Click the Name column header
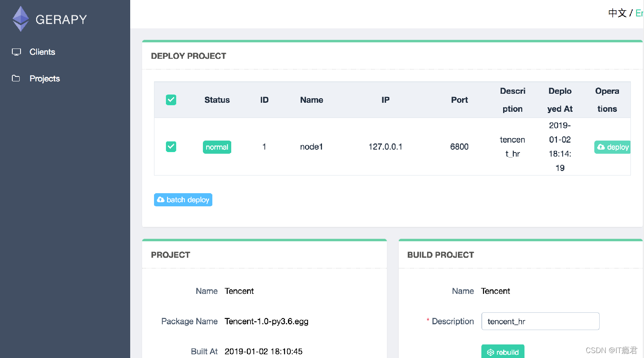This screenshot has height=358, width=644. click(311, 100)
